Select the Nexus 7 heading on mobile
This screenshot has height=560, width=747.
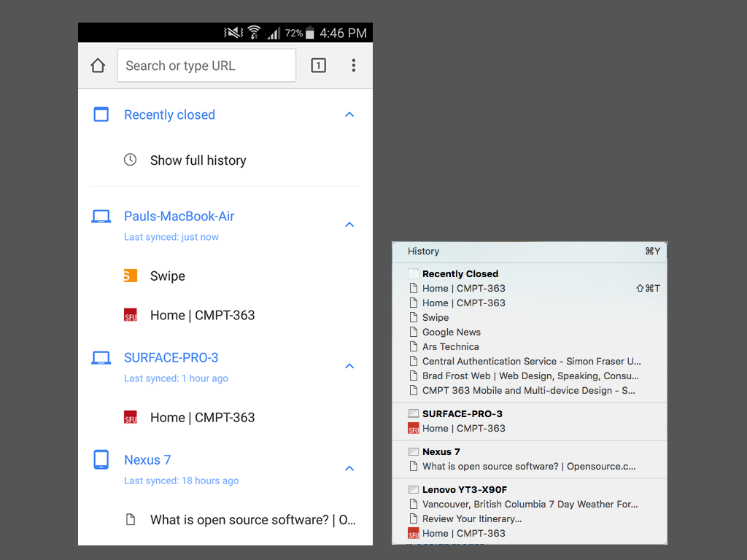(x=147, y=460)
